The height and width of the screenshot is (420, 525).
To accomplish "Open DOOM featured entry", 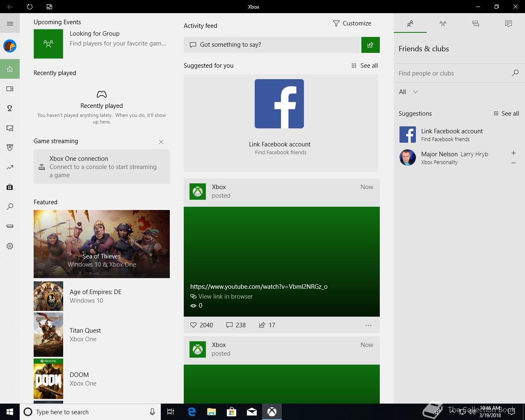I will click(x=101, y=379).
